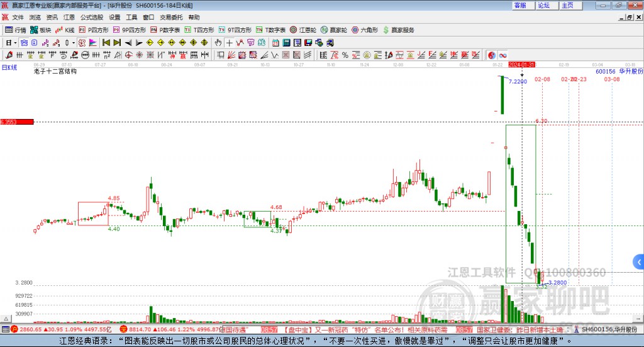
Task: Open the 9P四方形 tool
Action: pyautogui.click(x=129, y=30)
